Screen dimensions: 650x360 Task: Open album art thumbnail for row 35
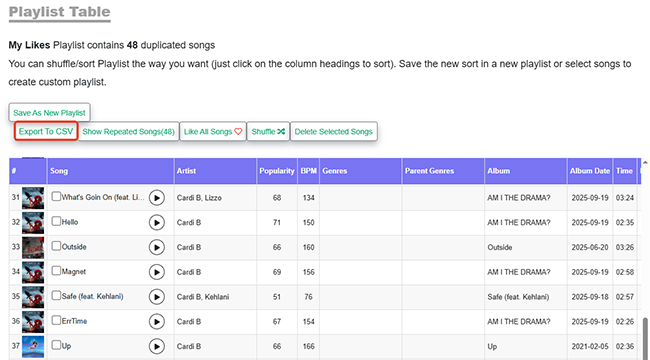coord(33,297)
